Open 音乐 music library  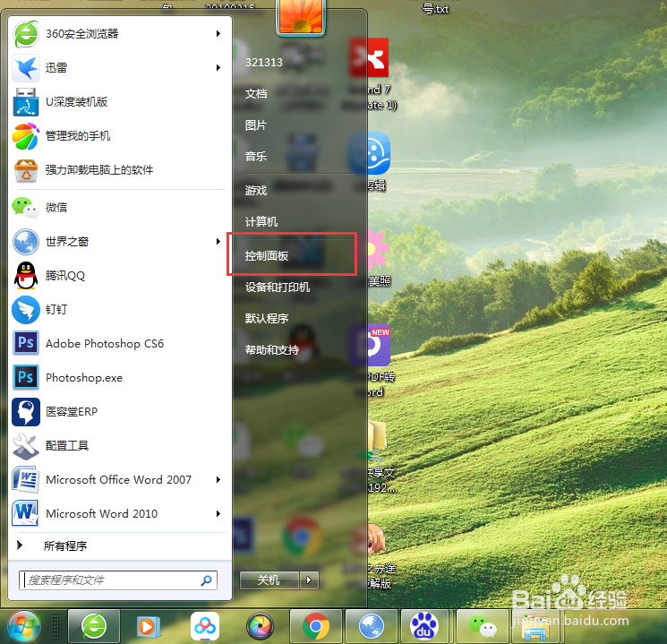coord(256,156)
